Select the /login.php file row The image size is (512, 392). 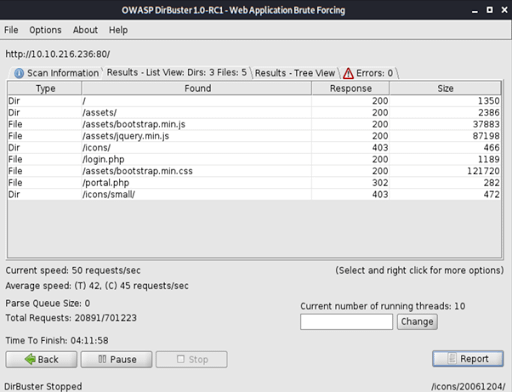[x=254, y=159]
